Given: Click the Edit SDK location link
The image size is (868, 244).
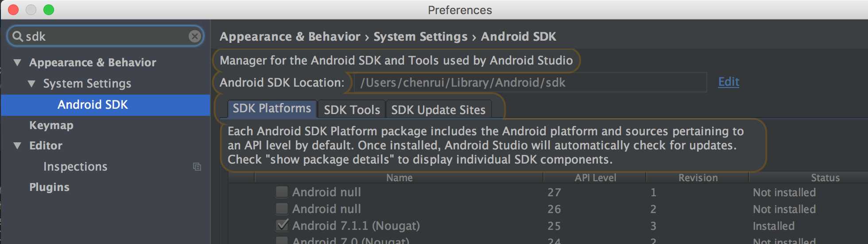Looking at the screenshot, I should click(x=728, y=82).
